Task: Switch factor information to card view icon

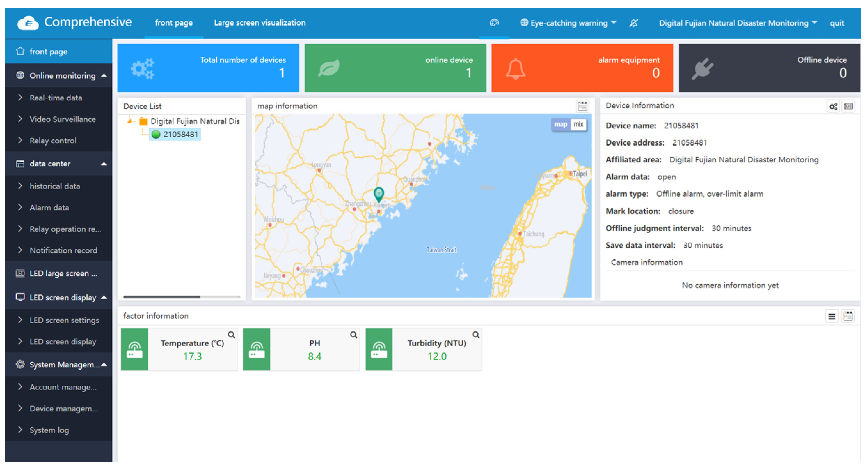Action: pyautogui.click(x=848, y=316)
